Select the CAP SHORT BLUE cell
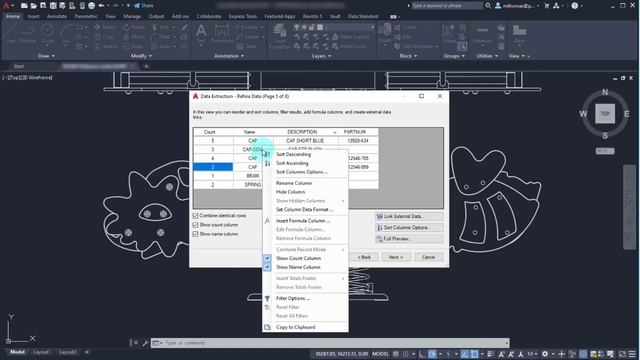This screenshot has height=360, width=640. click(x=306, y=141)
